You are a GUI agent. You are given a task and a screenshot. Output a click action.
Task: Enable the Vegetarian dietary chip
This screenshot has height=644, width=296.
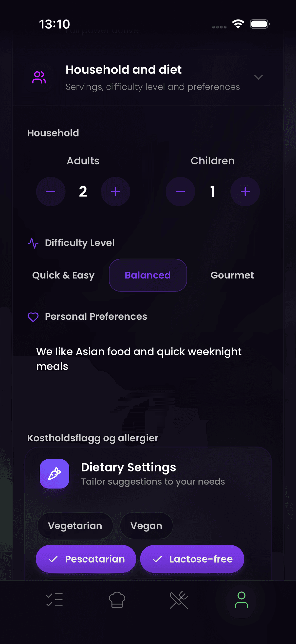coord(75,526)
